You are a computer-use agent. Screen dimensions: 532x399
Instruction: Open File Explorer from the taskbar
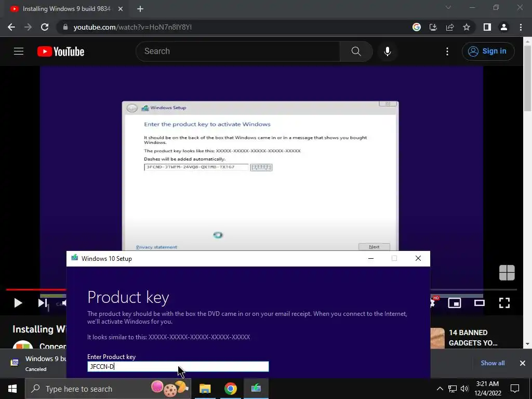205,389
